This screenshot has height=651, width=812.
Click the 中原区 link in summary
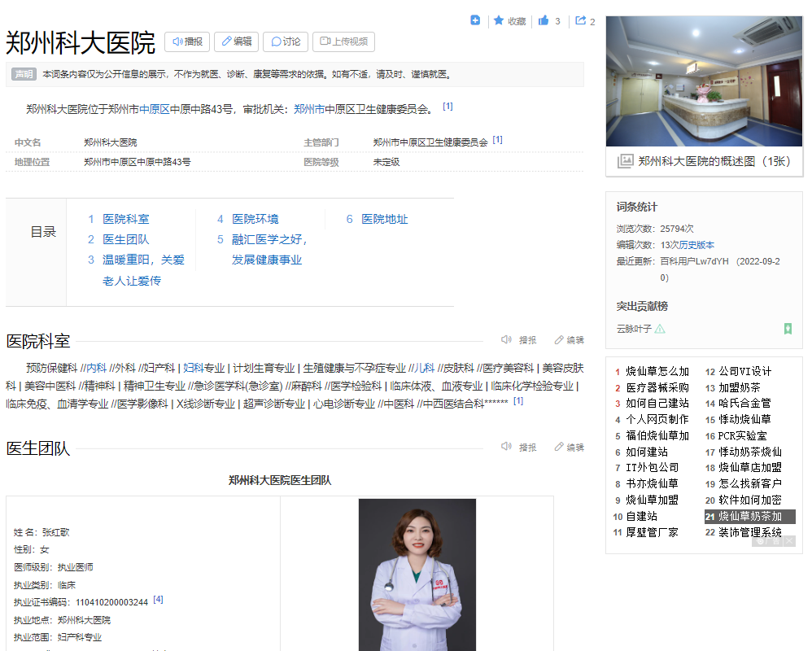coord(154,109)
